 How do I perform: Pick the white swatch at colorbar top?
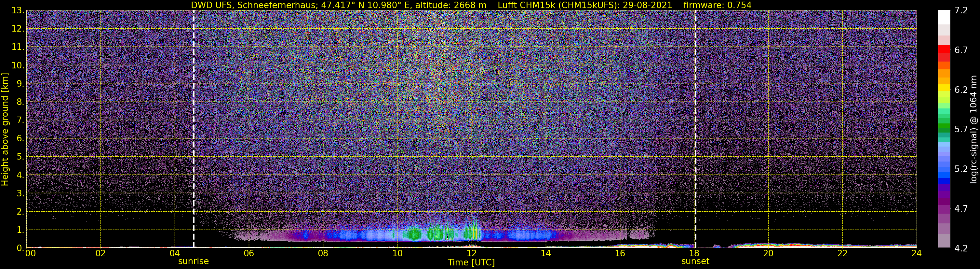[944, 17]
